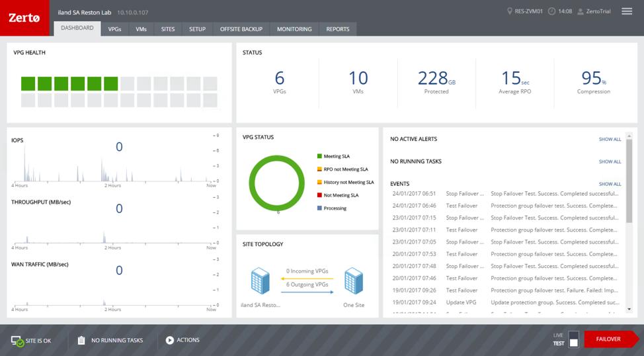
Task: Select the 23/01/2017 07:05 Stop Failover event
Action: (505, 242)
